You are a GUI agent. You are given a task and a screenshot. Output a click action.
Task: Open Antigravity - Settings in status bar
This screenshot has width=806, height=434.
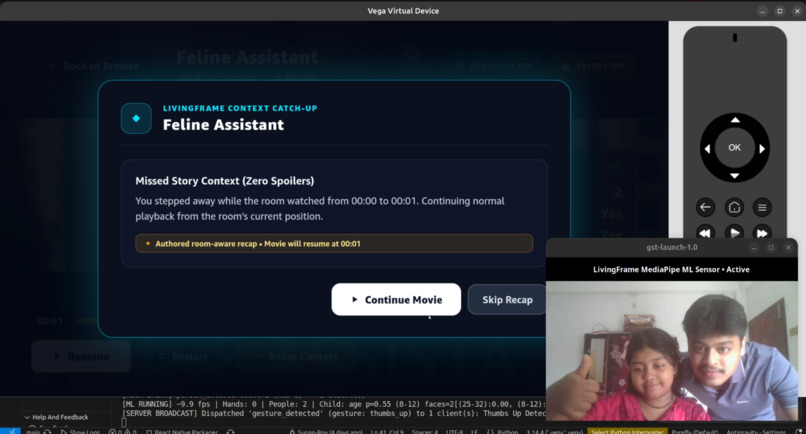756,431
